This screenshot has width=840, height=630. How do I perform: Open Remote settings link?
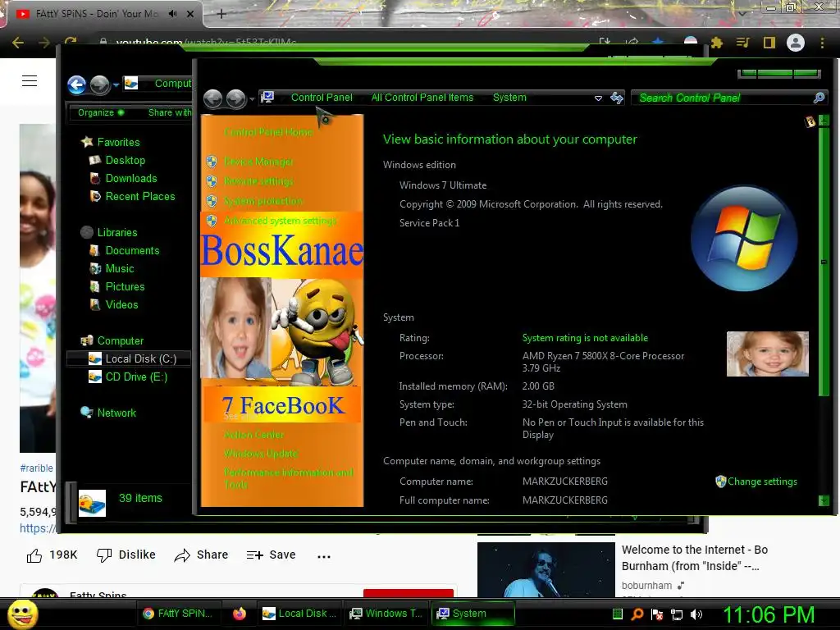tap(258, 181)
